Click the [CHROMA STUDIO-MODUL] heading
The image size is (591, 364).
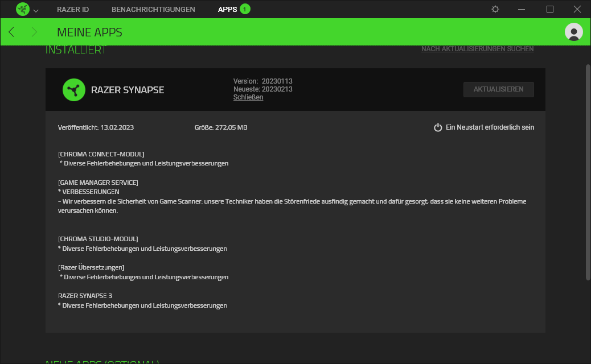(x=98, y=239)
